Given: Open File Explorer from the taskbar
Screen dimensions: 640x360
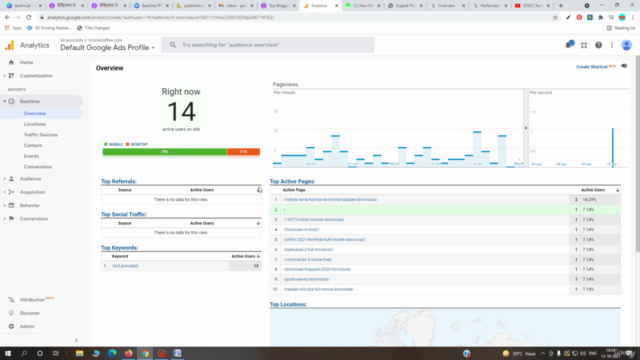Looking at the screenshot, I should pyautogui.click(x=80, y=353).
